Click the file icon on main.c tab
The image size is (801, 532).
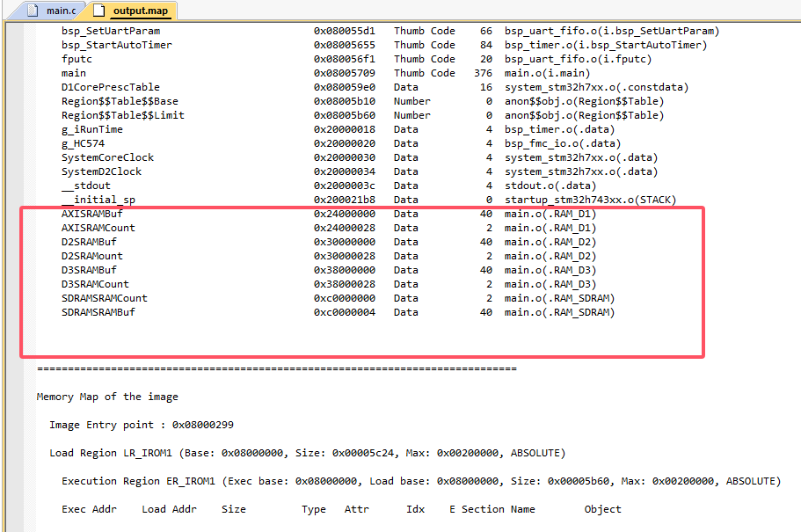(33, 11)
